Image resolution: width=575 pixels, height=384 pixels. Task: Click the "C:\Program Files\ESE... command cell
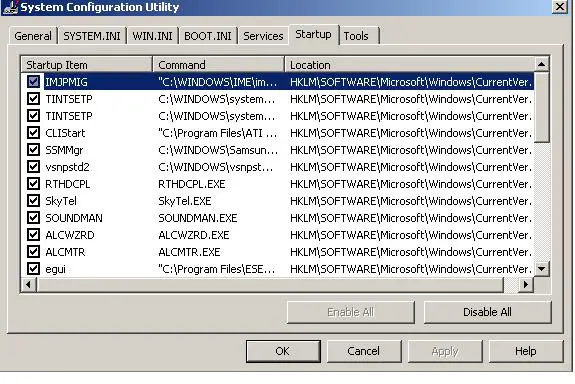[x=216, y=269]
